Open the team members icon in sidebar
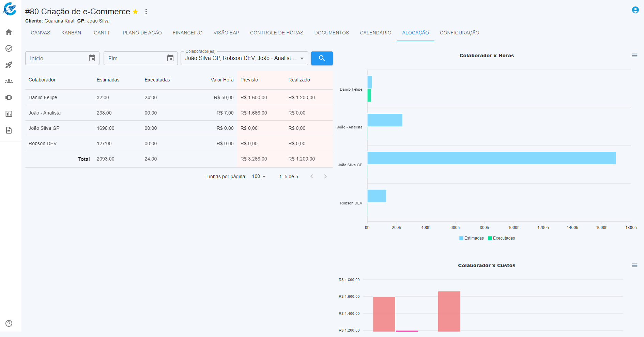The height and width of the screenshot is (337, 644). pyautogui.click(x=9, y=81)
